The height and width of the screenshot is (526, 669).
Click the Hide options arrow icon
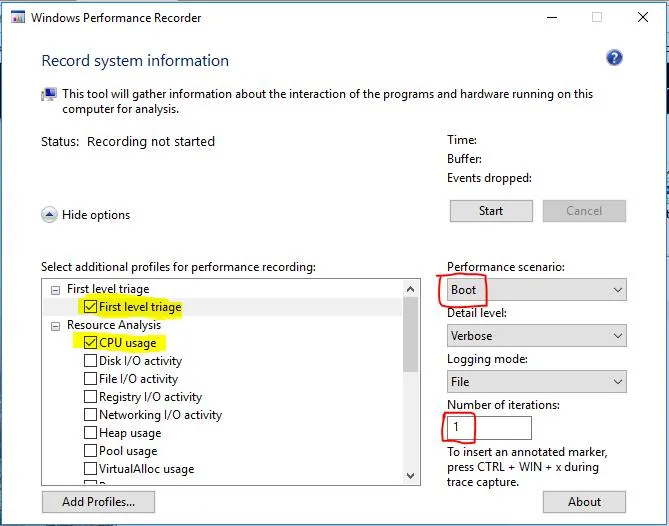pos(49,215)
